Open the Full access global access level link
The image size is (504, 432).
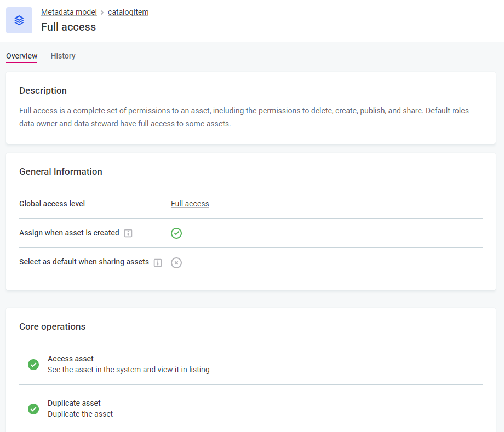point(190,204)
